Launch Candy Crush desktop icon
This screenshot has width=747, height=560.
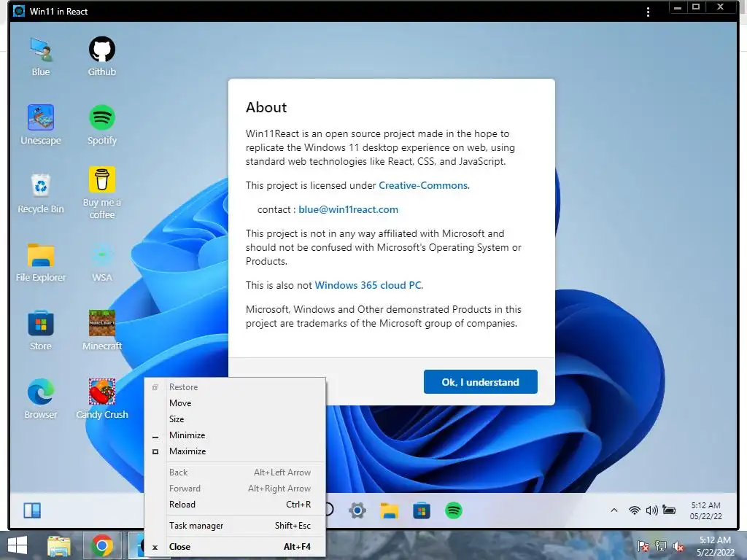point(102,399)
